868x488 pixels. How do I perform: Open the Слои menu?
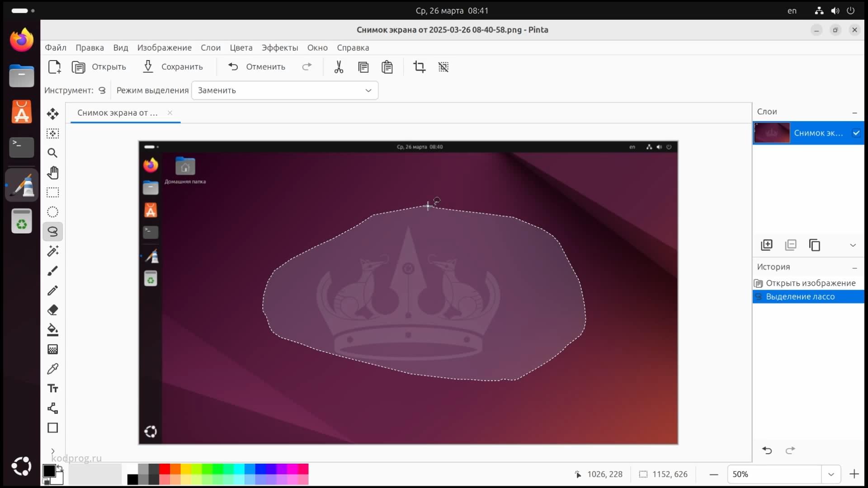(211, 48)
